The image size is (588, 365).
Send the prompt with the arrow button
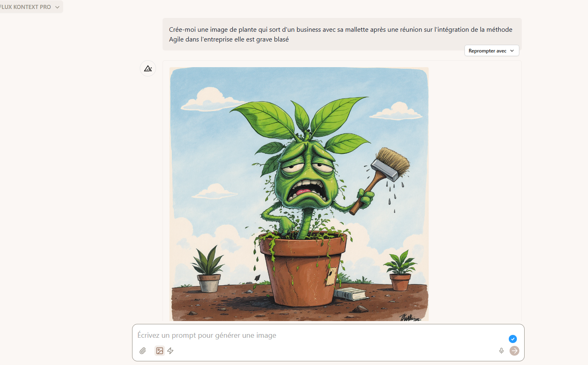tap(514, 351)
